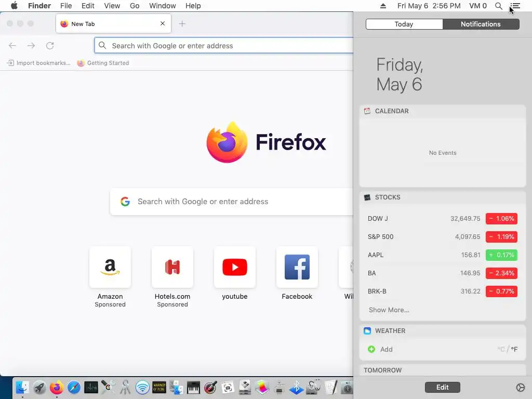Open Activity Monitor from the Dock

click(x=91, y=387)
